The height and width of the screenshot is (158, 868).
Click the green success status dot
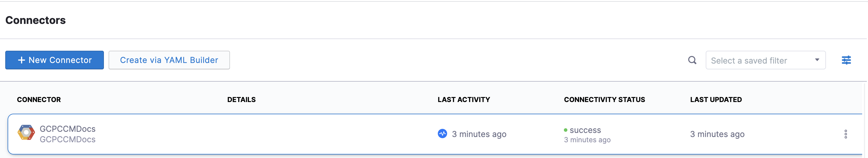pyautogui.click(x=565, y=130)
